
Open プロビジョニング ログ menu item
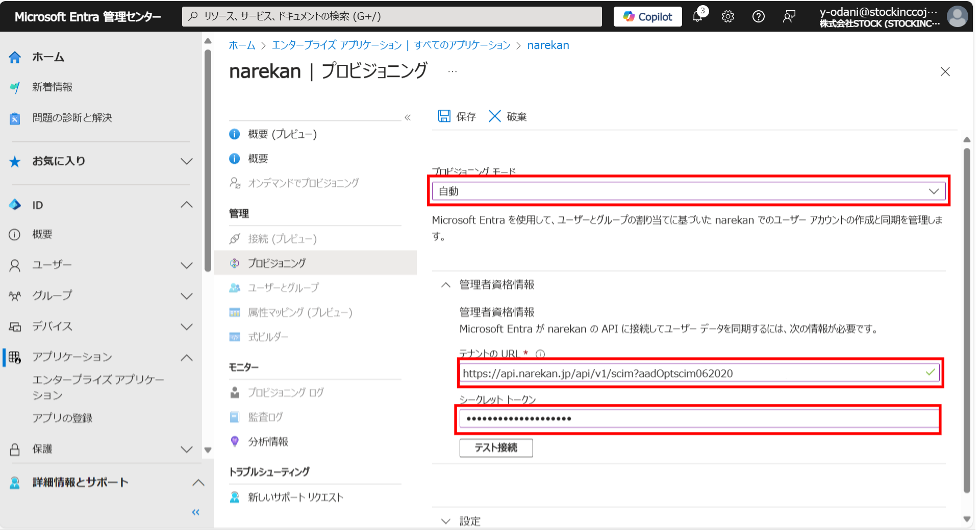point(286,392)
